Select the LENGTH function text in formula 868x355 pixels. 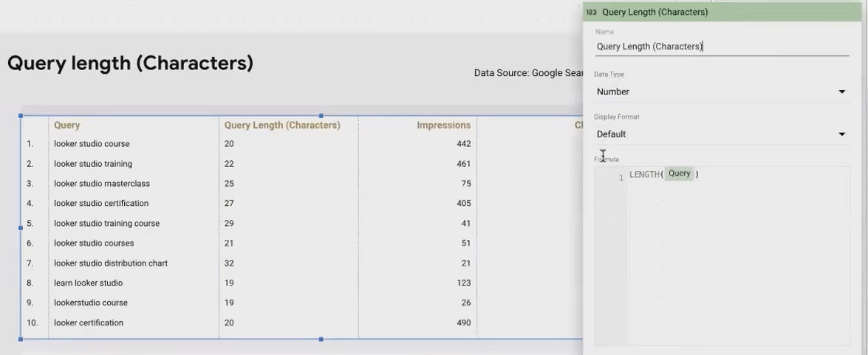(644, 174)
